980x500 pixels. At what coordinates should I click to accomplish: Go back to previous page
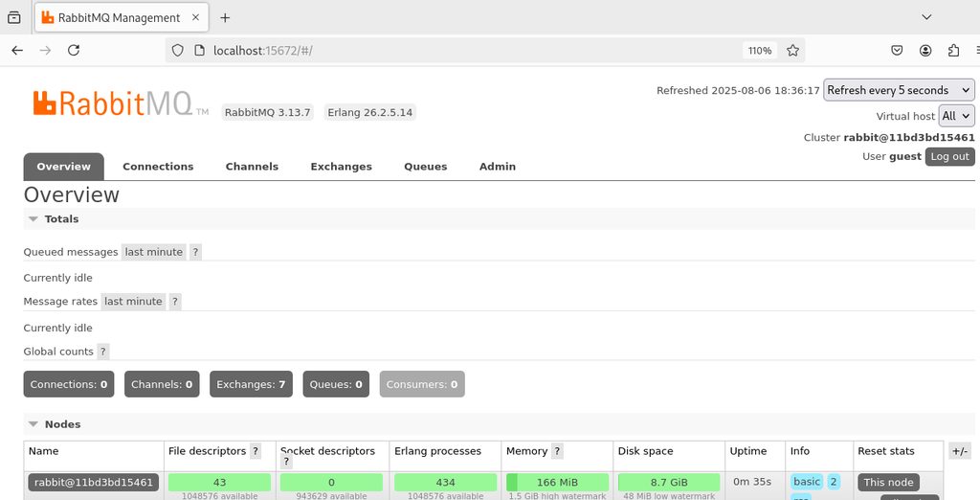click(17, 51)
